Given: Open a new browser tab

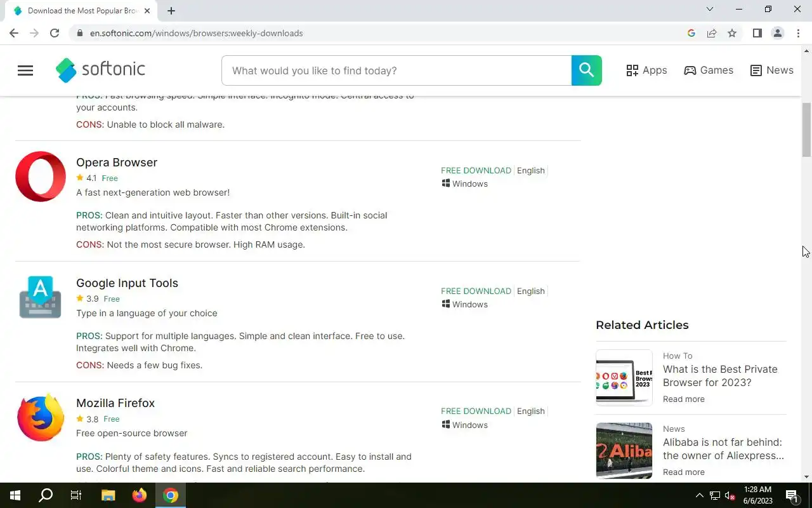Looking at the screenshot, I should (x=171, y=11).
